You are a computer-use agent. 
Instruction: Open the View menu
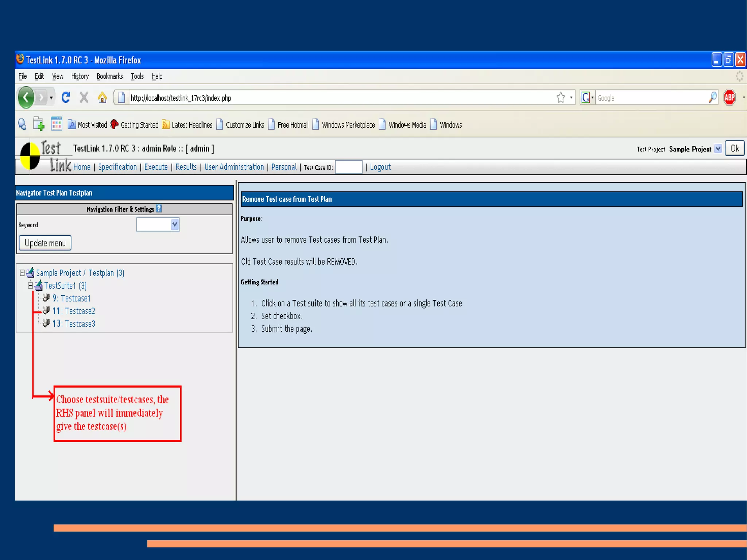pos(58,76)
